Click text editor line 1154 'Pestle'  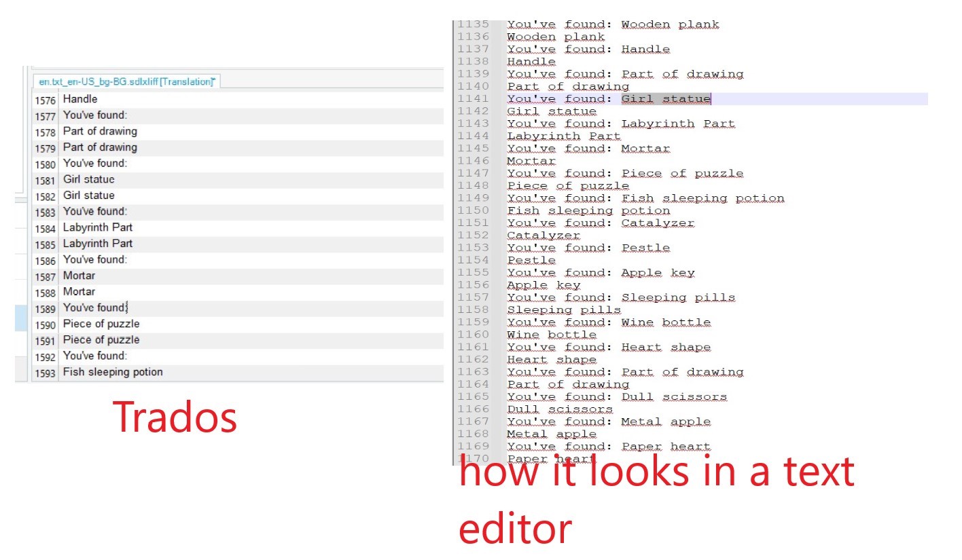tap(531, 260)
